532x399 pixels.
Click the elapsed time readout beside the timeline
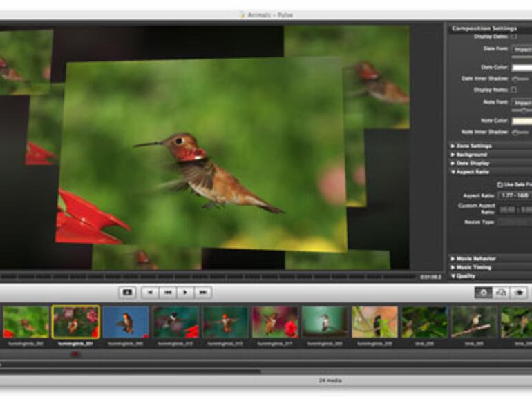431,278
